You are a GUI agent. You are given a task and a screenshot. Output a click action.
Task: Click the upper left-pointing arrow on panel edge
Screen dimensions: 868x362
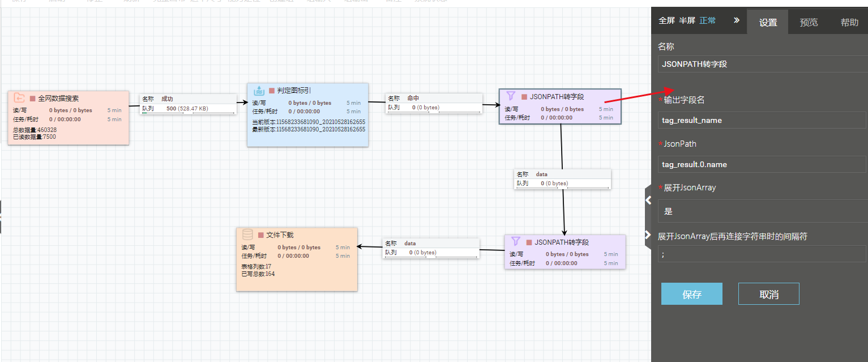(x=648, y=198)
